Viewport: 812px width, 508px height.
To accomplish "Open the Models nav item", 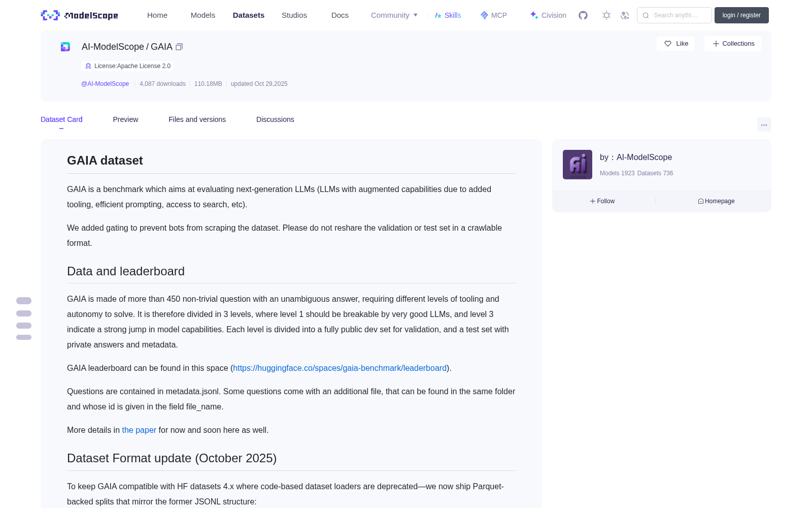I will pyautogui.click(x=203, y=15).
